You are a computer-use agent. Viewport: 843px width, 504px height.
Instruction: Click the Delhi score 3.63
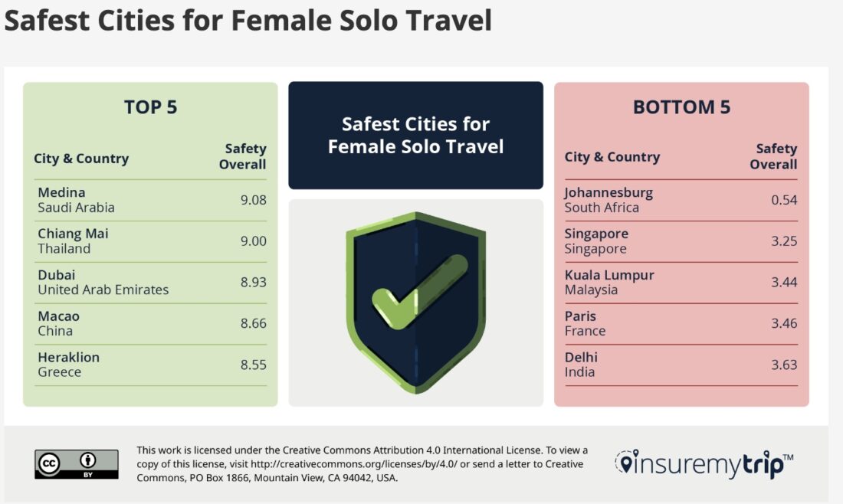coord(785,365)
